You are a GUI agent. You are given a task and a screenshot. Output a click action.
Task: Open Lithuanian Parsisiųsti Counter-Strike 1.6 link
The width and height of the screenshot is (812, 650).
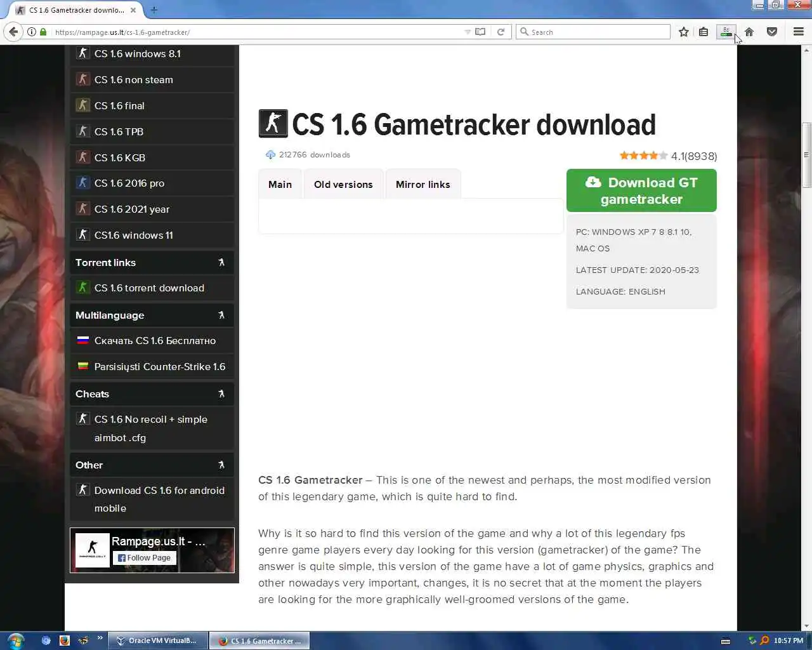click(160, 367)
